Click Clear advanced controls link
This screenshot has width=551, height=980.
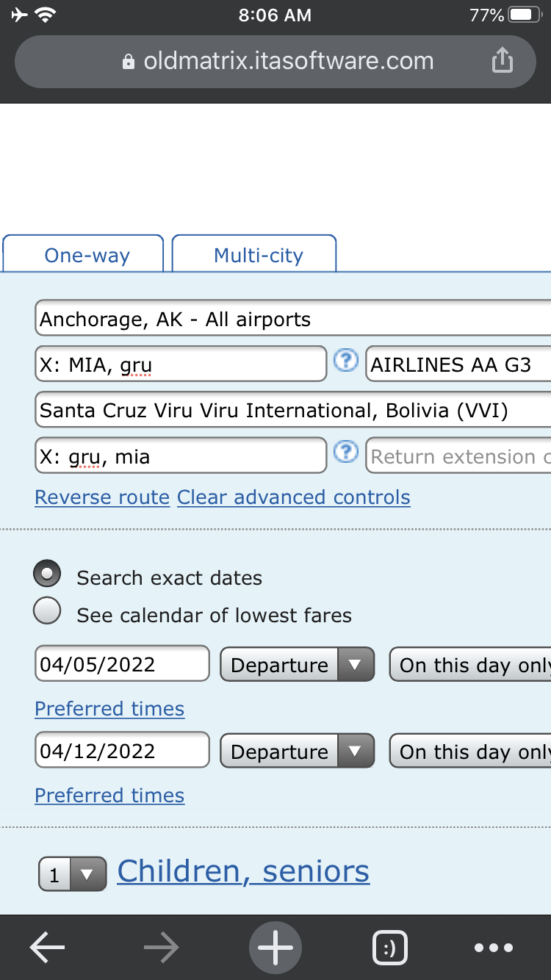click(294, 497)
